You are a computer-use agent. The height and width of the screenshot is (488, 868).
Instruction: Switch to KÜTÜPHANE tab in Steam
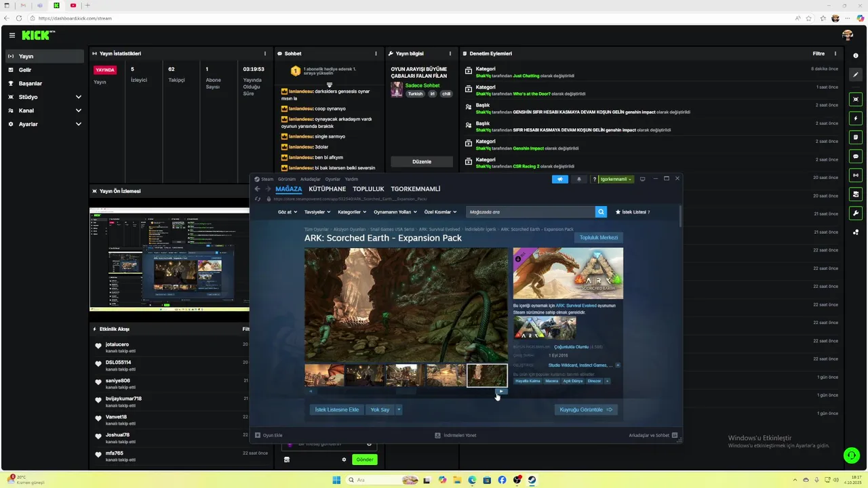[327, 189]
